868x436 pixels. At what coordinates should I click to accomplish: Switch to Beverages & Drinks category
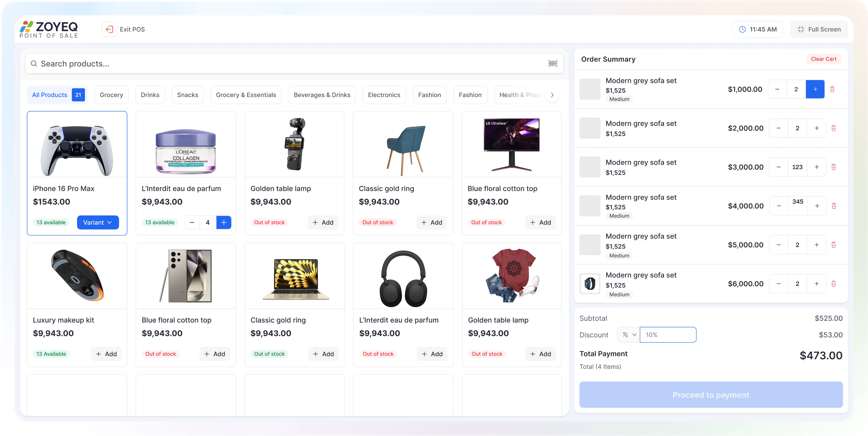tap(322, 95)
